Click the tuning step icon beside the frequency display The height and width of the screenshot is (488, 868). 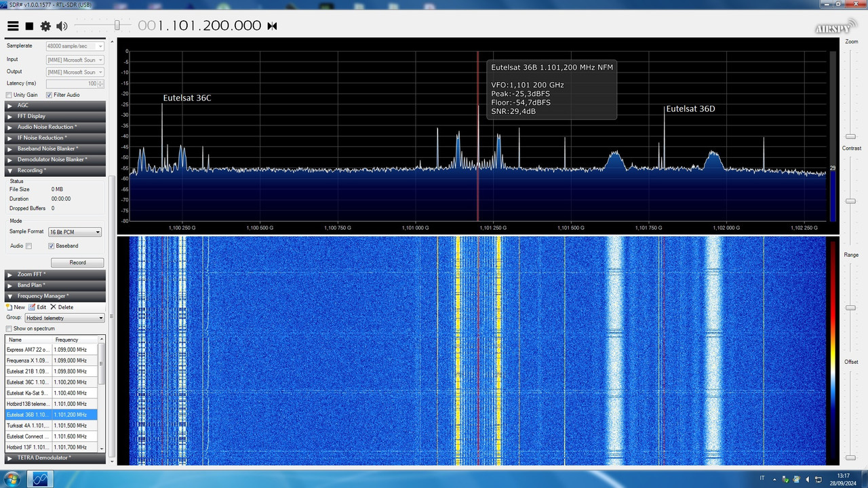point(271,26)
